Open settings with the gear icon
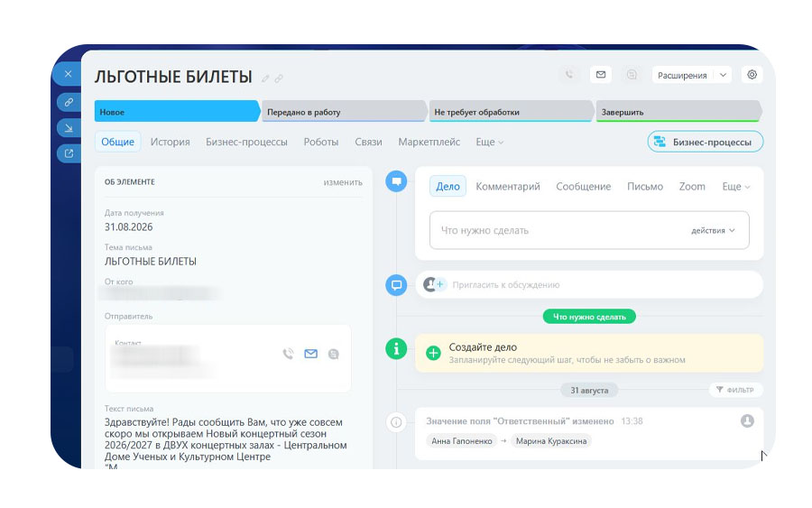 (752, 75)
